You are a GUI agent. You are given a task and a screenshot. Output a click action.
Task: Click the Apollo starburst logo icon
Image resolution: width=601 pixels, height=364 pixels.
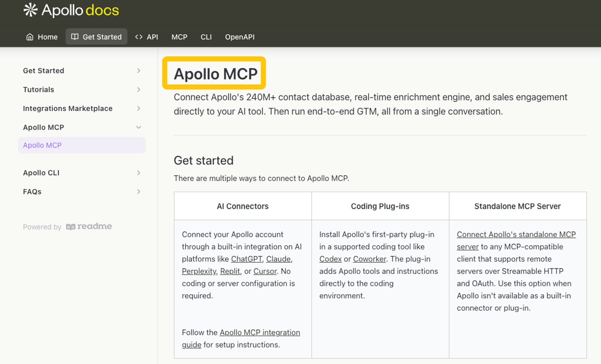(30, 10)
